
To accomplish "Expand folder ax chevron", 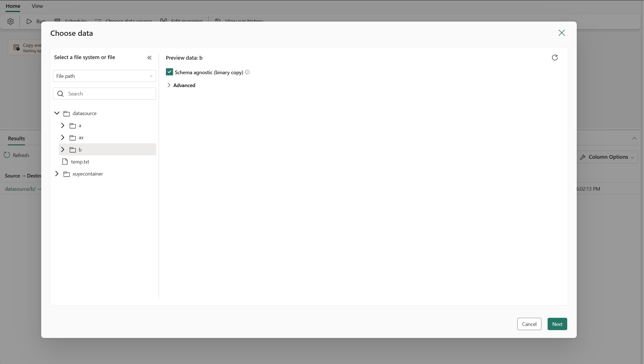I will click(x=63, y=137).
